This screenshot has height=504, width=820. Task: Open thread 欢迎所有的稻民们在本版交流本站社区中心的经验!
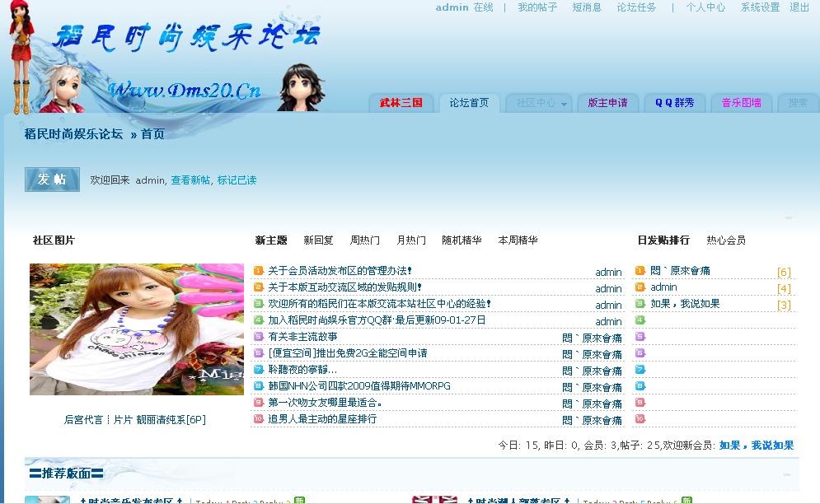click(380, 304)
